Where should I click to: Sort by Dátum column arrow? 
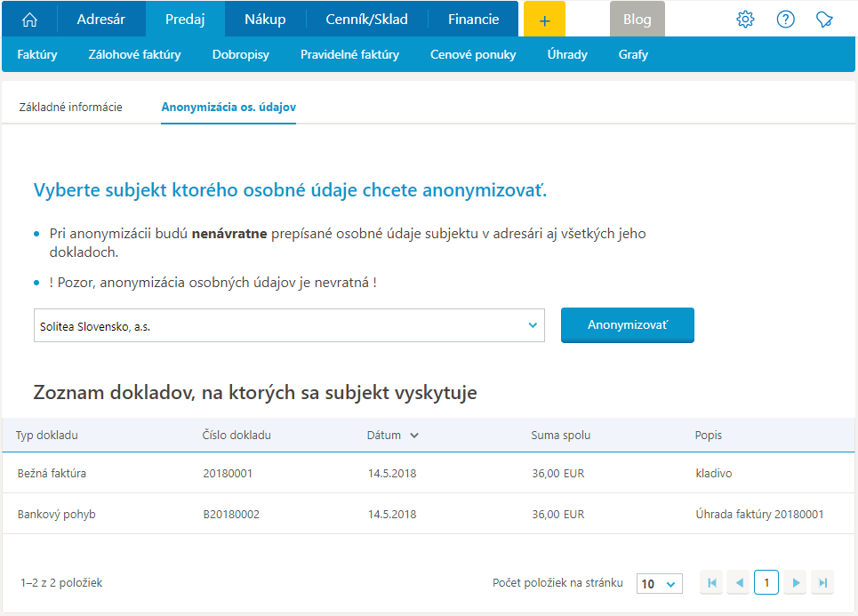tap(414, 436)
